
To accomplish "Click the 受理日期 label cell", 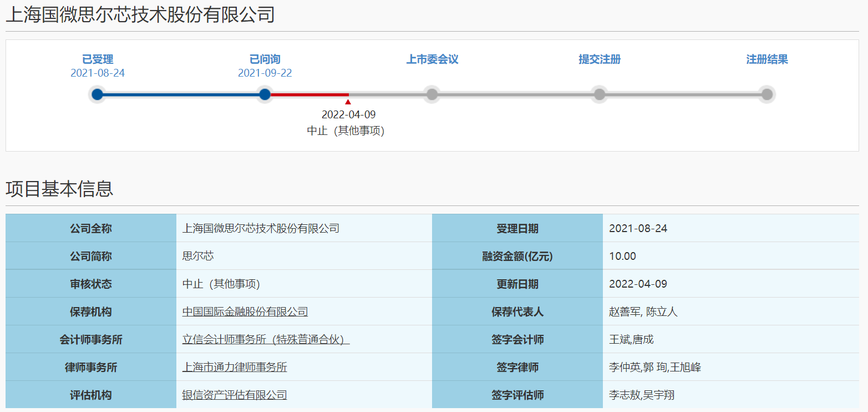I will (x=517, y=228).
